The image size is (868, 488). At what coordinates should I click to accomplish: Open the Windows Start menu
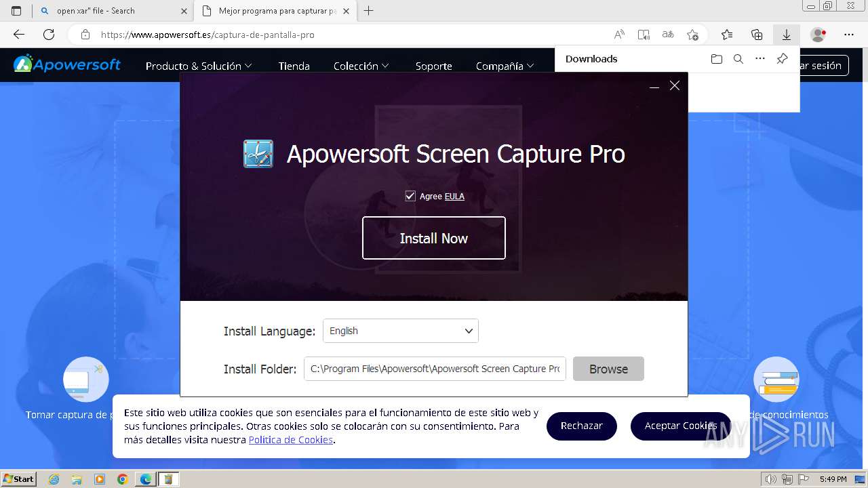click(18, 479)
